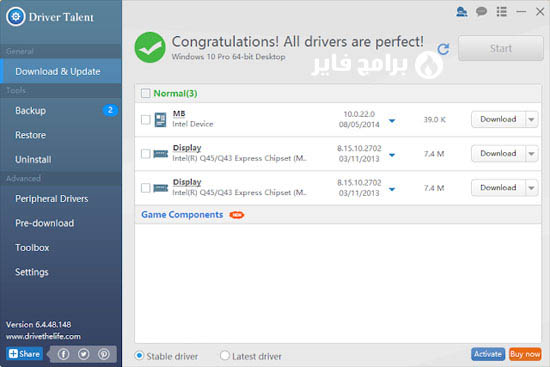Open the feedback chat bubble icon
This screenshot has width=550, height=367.
(x=481, y=12)
